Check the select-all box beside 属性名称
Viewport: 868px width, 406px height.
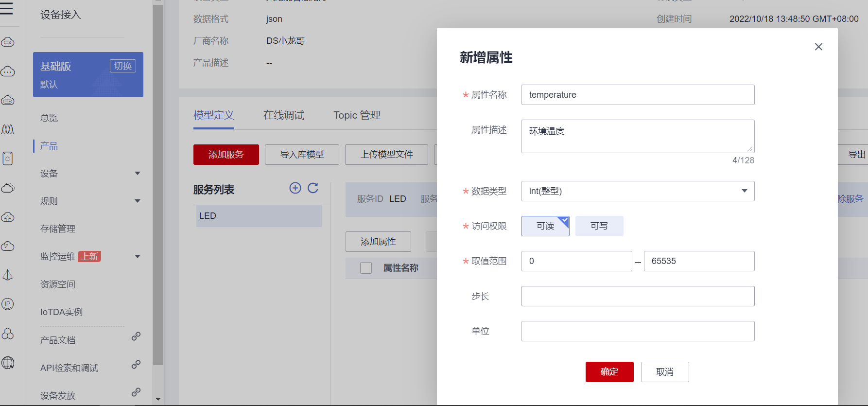point(366,268)
